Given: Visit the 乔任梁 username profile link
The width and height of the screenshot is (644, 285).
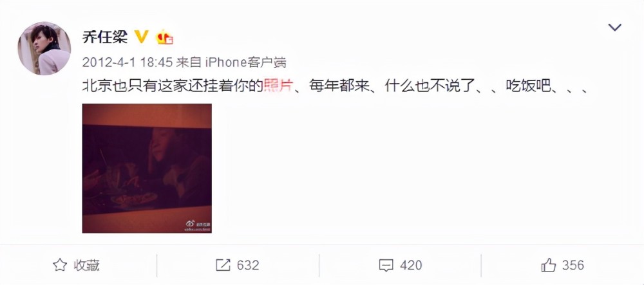Looking at the screenshot, I should pyautogui.click(x=105, y=37).
